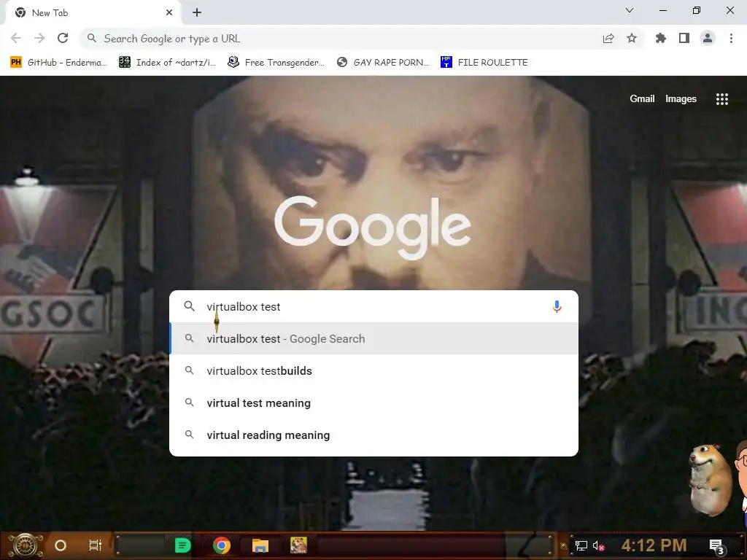Click the hamster desktop pet
This screenshot has height=560, width=747.
pos(711,480)
